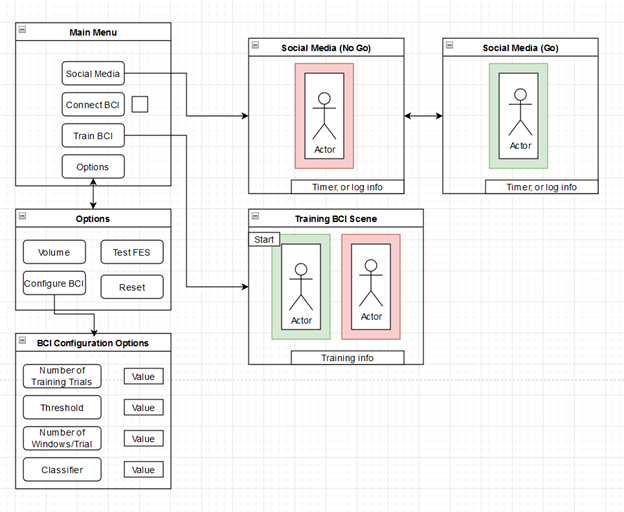Select the actor in the red Training panel
The height and width of the screenshot is (512, 624).
pyautogui.click(x=371, y=287)
